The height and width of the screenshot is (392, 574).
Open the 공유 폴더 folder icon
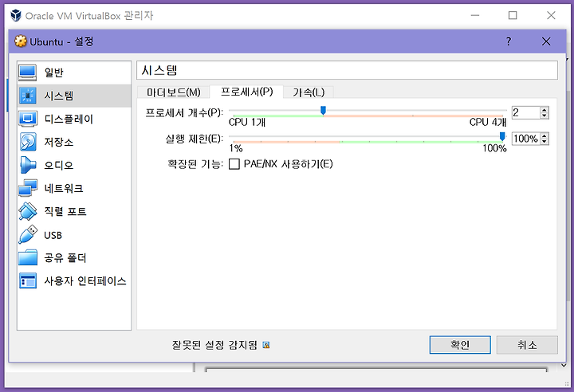28,257
